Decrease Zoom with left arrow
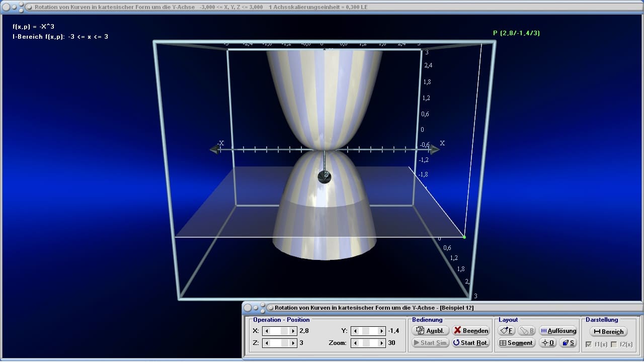This screenshot has height=362, width=644. 355,343
